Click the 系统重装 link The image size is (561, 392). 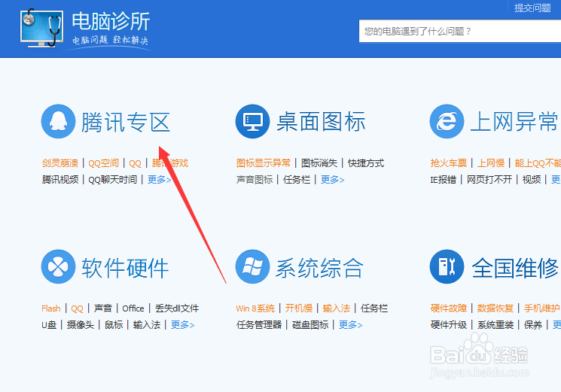tap(495, 325)
